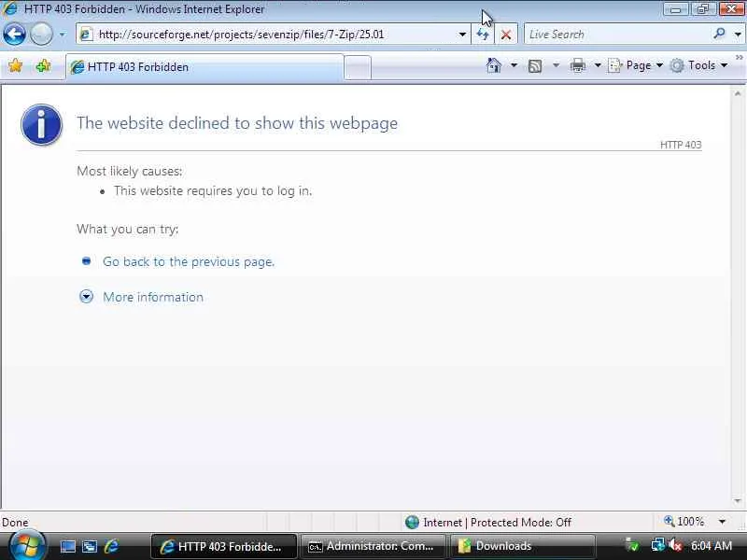The height and width of the screenshot is (560, 747).
Task: Click the network tray icon
Action: click(x=658, y=545)
